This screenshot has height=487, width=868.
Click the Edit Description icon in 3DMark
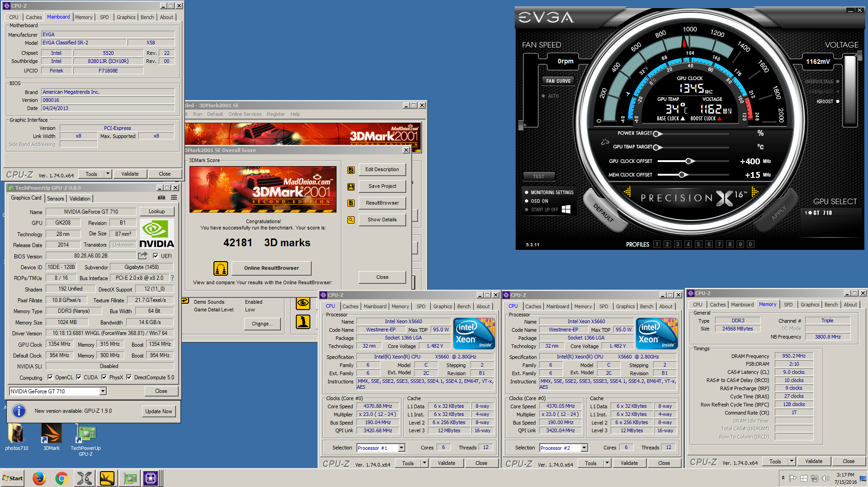click(x=351, y=170)
